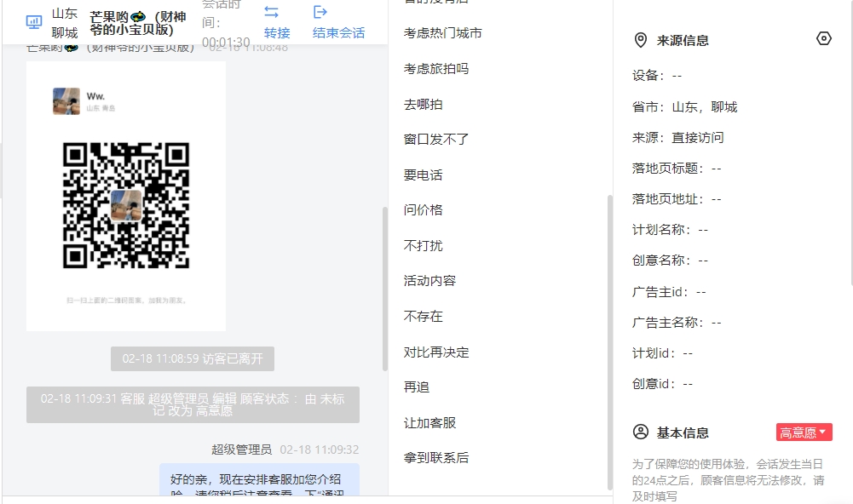Click the 来源信息 section heading

tap(683, 41)
